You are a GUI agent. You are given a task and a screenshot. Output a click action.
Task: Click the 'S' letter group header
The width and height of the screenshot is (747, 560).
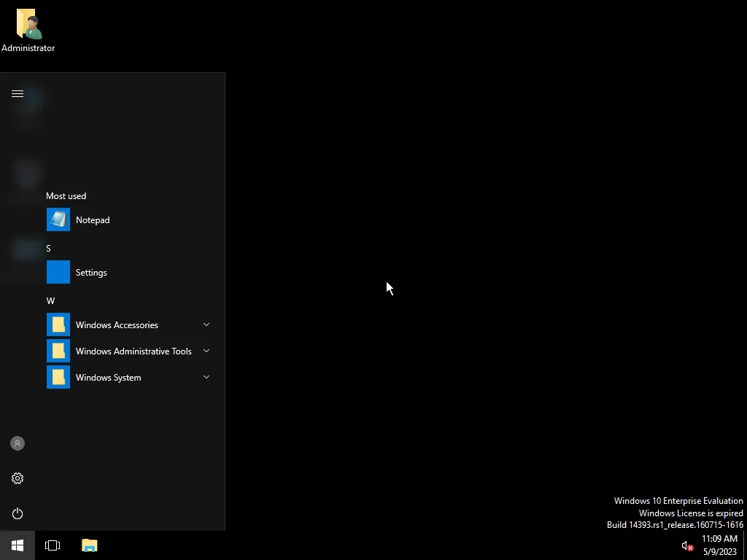[x=48, y=249]
